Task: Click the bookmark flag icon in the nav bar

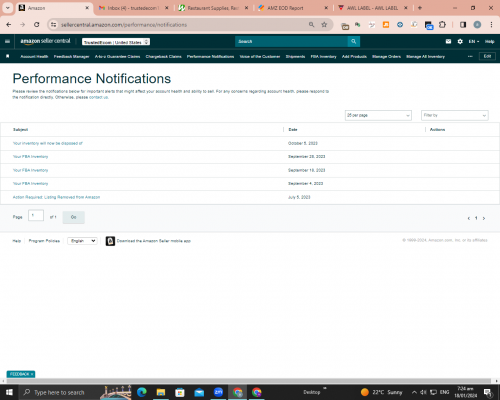Action: pyautogui.click(x=8, y=56)
